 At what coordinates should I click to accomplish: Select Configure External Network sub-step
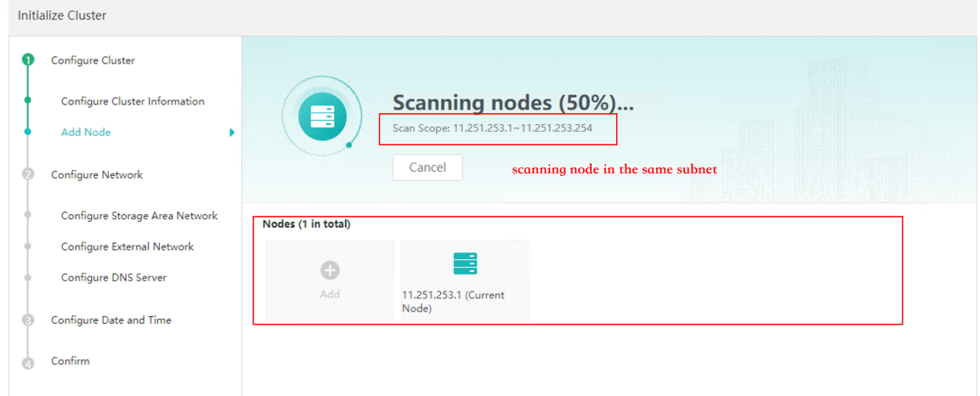click(x=127, y=246)
